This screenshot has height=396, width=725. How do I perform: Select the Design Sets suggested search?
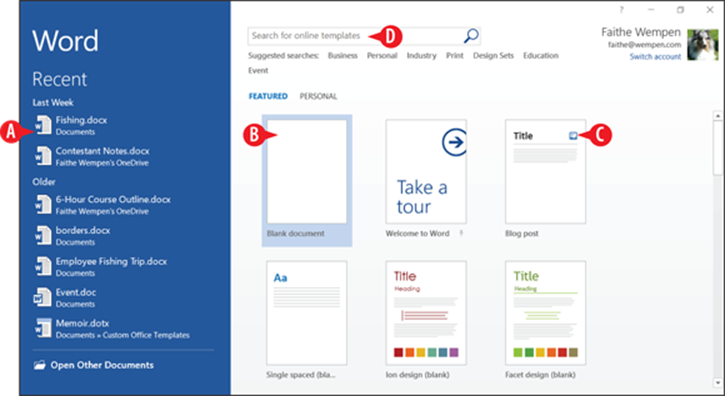tap(493, 56)
